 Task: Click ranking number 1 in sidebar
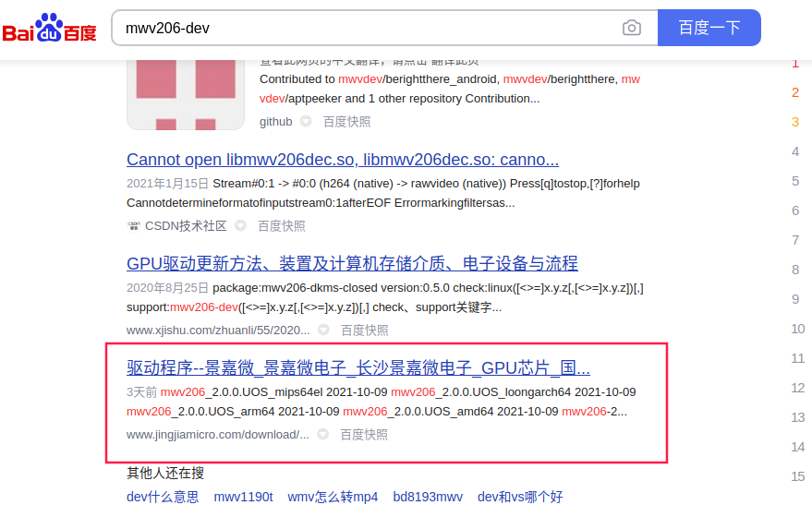pyautogui.click(x=795, y=64)
